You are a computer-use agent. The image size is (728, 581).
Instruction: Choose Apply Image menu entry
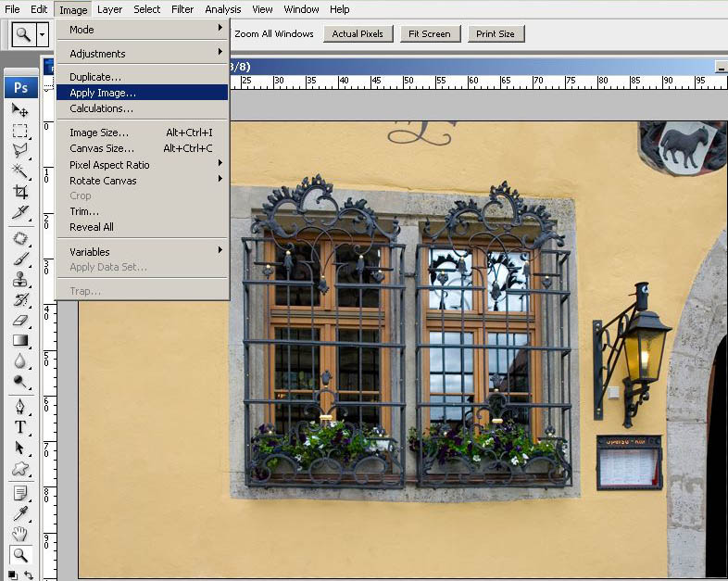(143, 93)
